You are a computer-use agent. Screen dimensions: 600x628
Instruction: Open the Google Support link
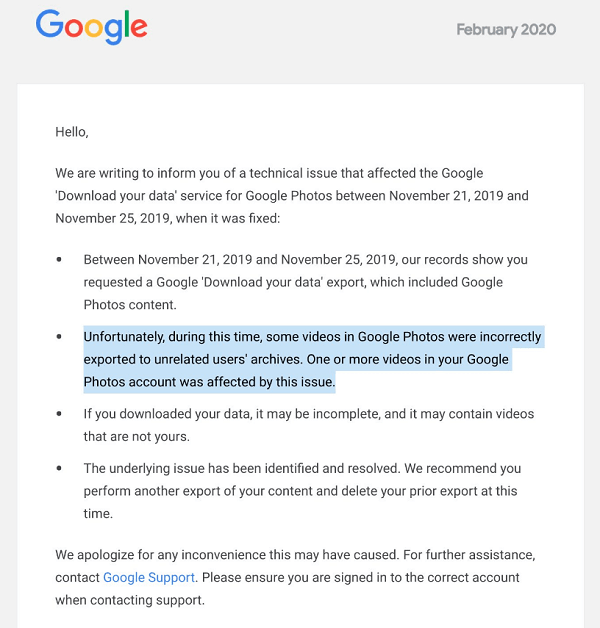tap(149, 578)
